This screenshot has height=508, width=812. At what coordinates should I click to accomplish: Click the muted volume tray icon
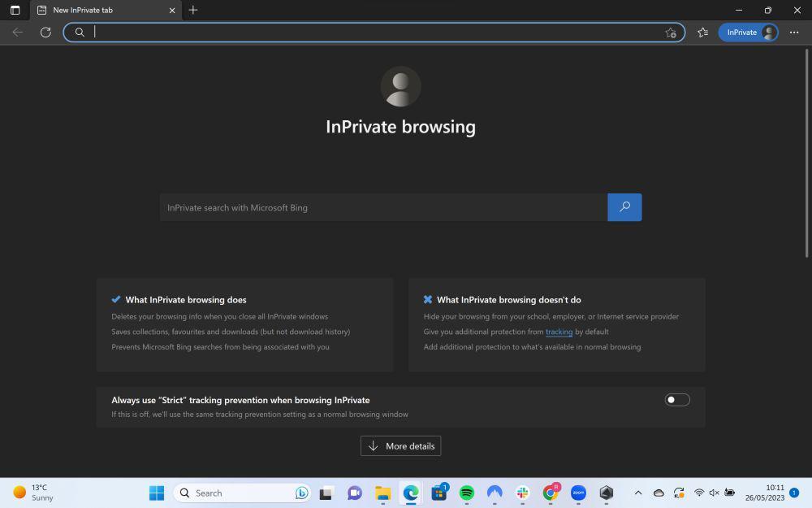[714, 493]
